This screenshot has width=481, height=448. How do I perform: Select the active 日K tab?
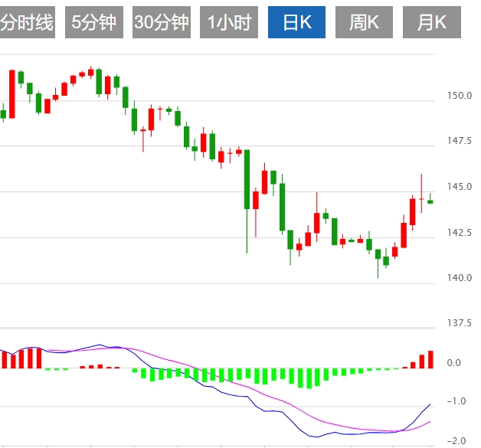tap(297, 23)
